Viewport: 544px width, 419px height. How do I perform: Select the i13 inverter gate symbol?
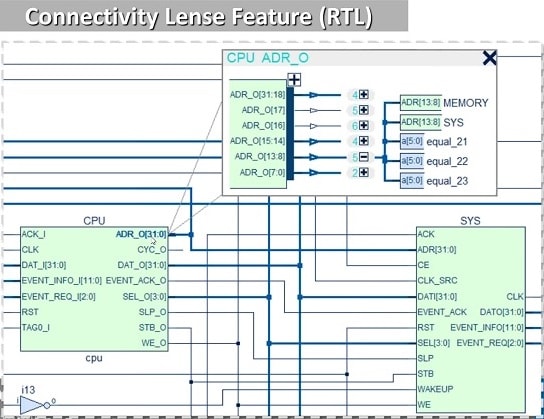point(32,405)
